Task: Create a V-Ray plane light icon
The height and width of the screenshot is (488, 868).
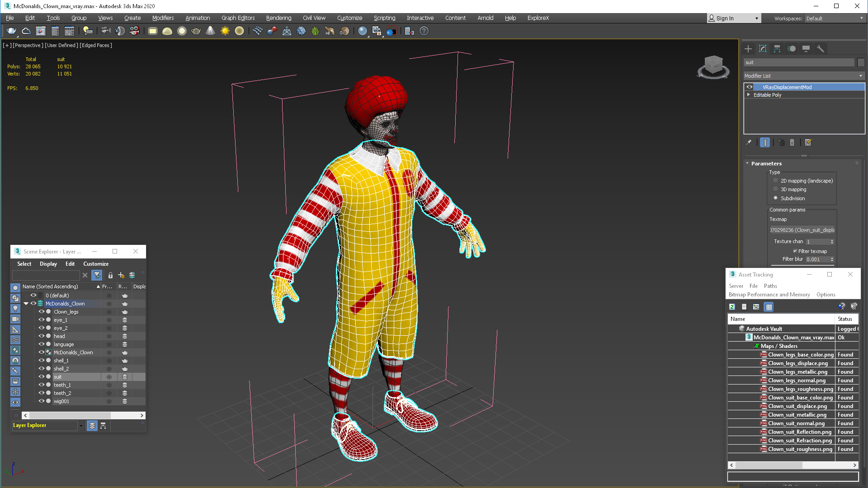Action: point(153,31)
